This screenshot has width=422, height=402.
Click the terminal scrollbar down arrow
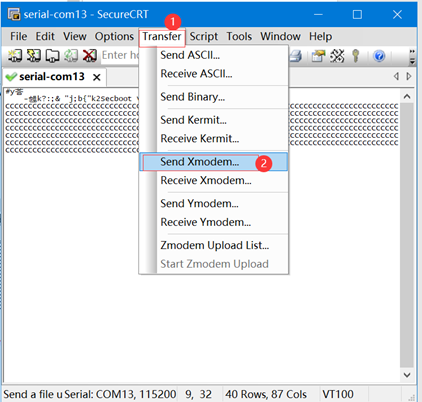tap(407, 375)
